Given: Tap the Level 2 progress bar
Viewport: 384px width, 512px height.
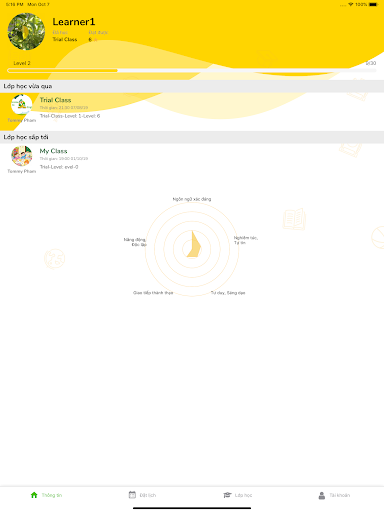Looking at the screenshot, I should coord(192,70).
